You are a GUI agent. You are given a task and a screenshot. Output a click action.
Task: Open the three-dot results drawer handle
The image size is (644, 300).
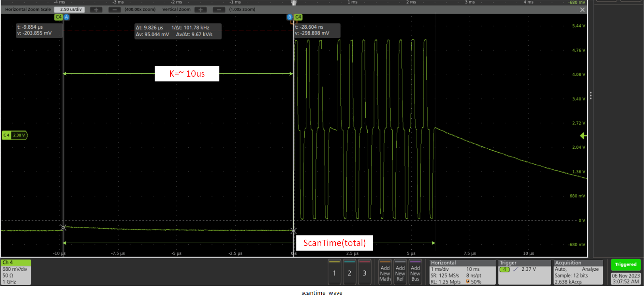tap(591, 96)
